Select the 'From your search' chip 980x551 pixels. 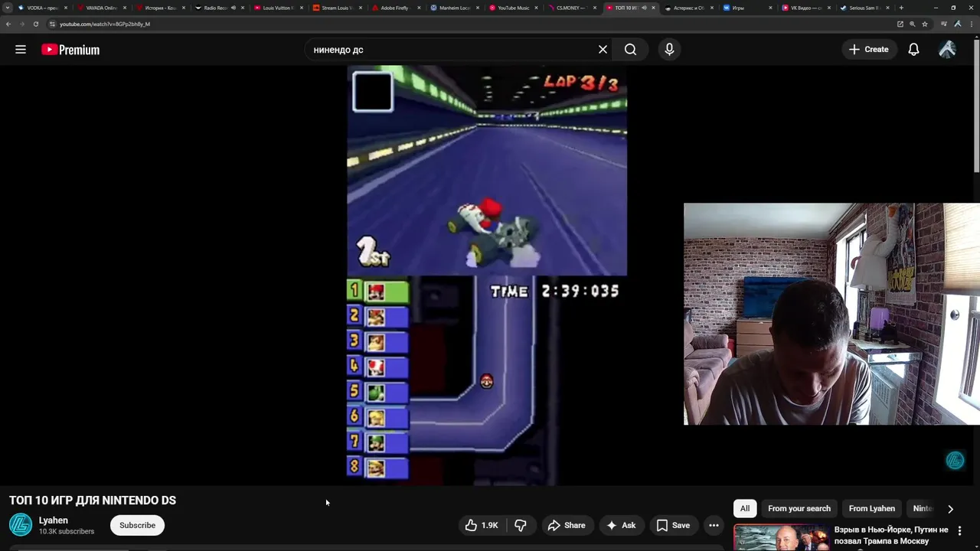click(799, 509)
